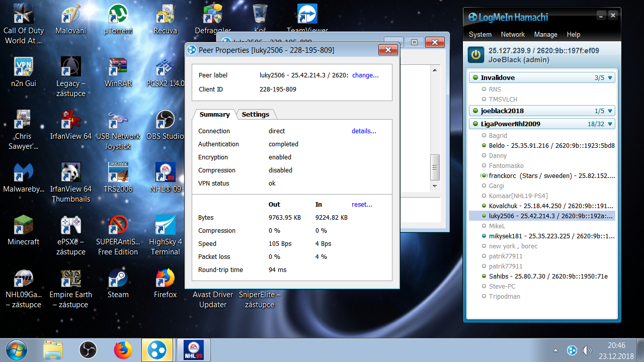644x362 pixels.
Task: Toggle the Invalidove network status dot
Action: pos(475,78)
